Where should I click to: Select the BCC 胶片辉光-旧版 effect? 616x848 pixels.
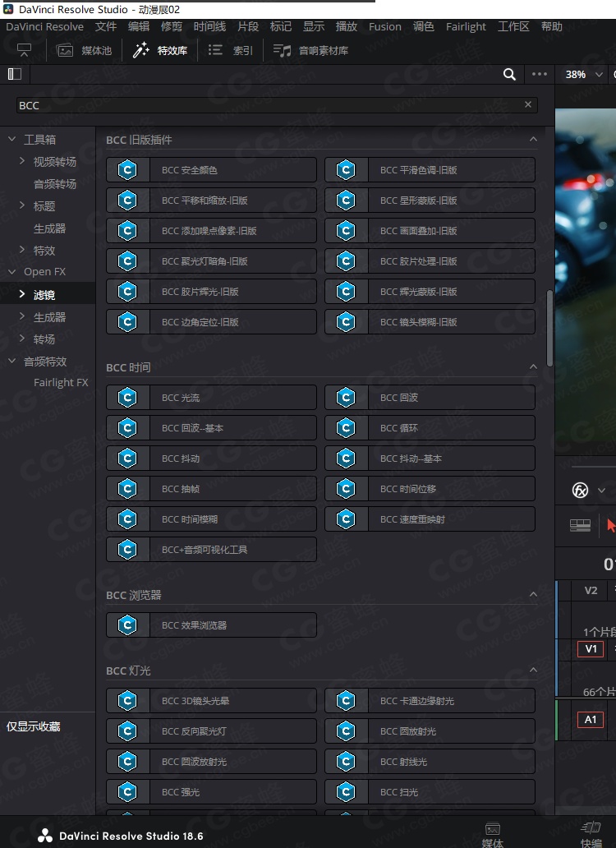coord(211,292)
